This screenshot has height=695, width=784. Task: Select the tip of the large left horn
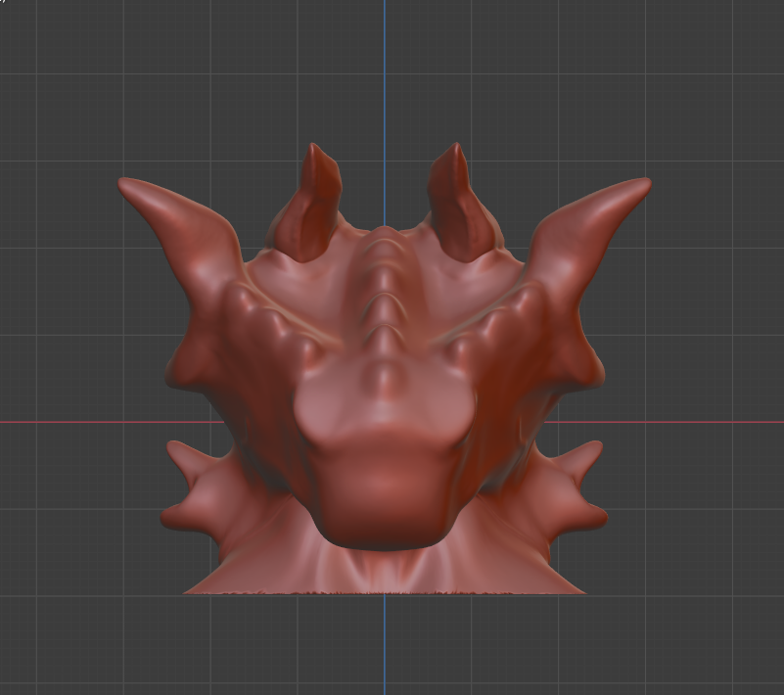pos(126,184)
